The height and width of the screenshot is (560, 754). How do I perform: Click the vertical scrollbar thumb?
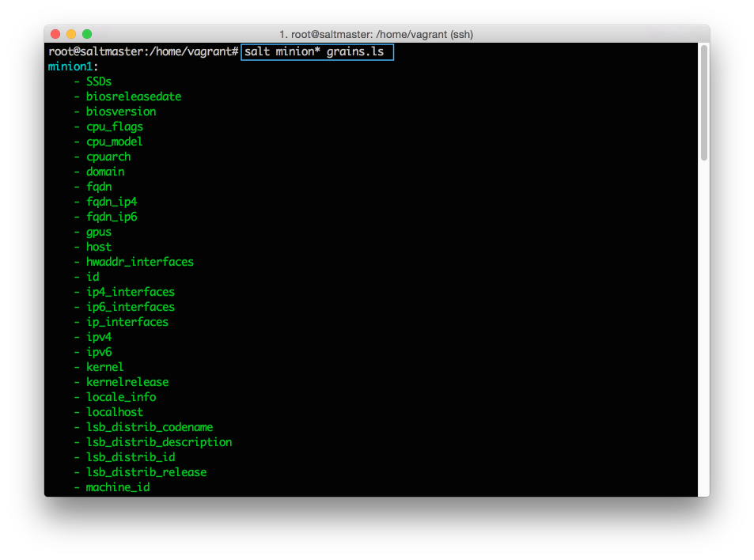click(703, 103)
